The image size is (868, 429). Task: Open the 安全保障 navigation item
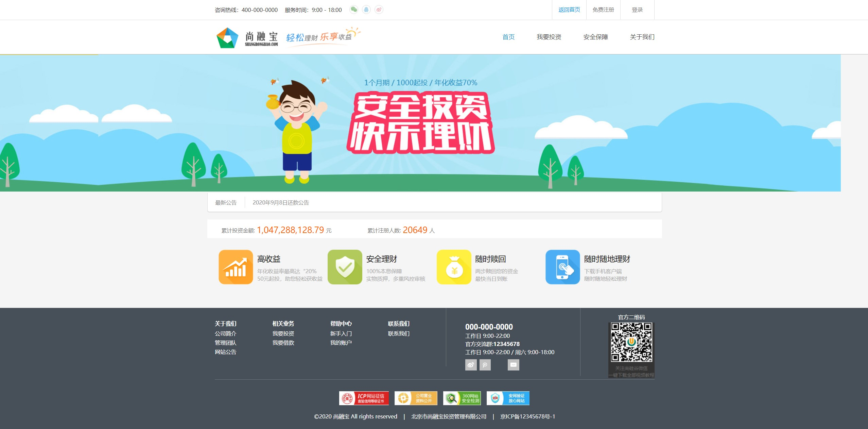tap(596, 37)
